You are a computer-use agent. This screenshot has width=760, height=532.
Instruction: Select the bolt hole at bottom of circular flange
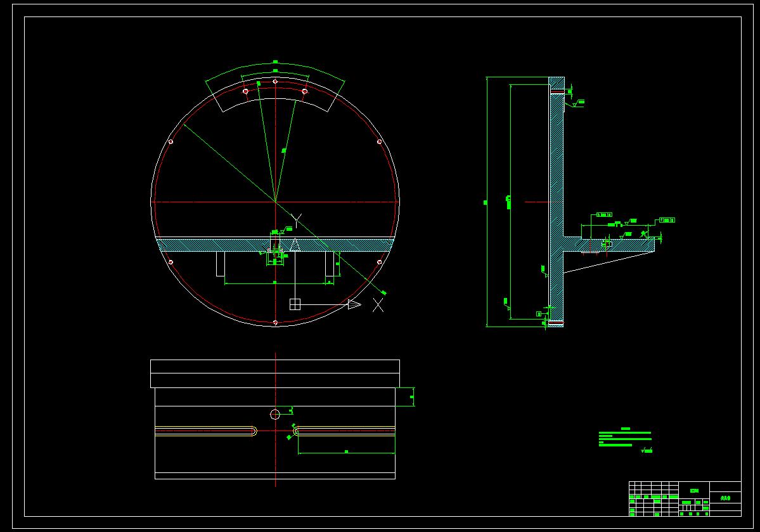point(275,323)
